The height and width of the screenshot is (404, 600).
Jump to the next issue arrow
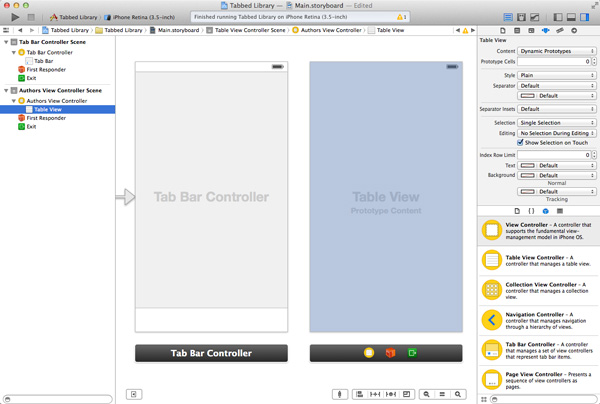pyautogui.click(x=473, y=30)
